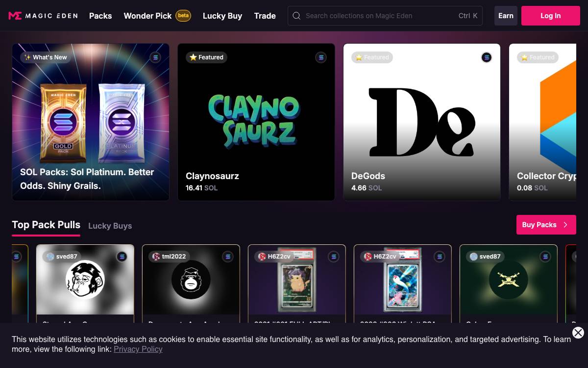The height and width of the screenshot is (368, 588).
Task: Click user tag sved87 on ape card
Action: pyautogui.click(x=62, y=257)
